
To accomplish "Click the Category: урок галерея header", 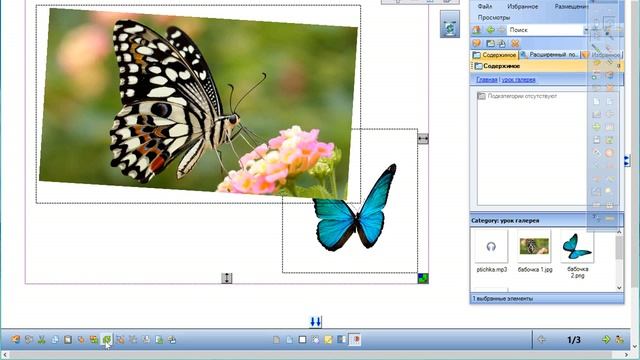I will pyautogui.click(x=547, y=220).
